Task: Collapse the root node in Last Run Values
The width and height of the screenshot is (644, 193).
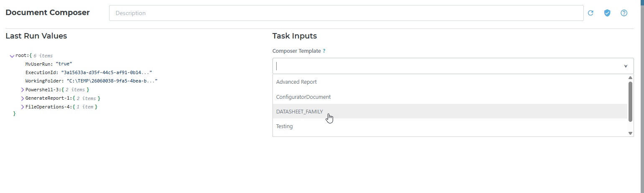Action: tap(12, 56)
